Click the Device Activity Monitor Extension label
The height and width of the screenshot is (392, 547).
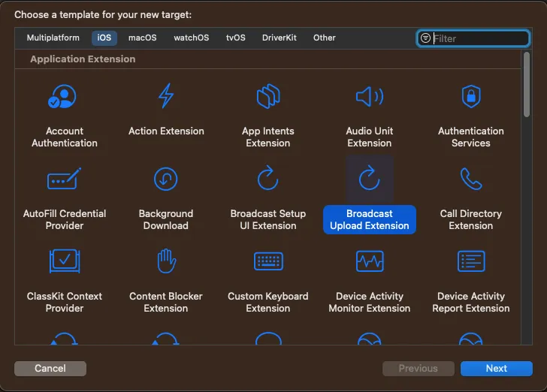[370, 303]
